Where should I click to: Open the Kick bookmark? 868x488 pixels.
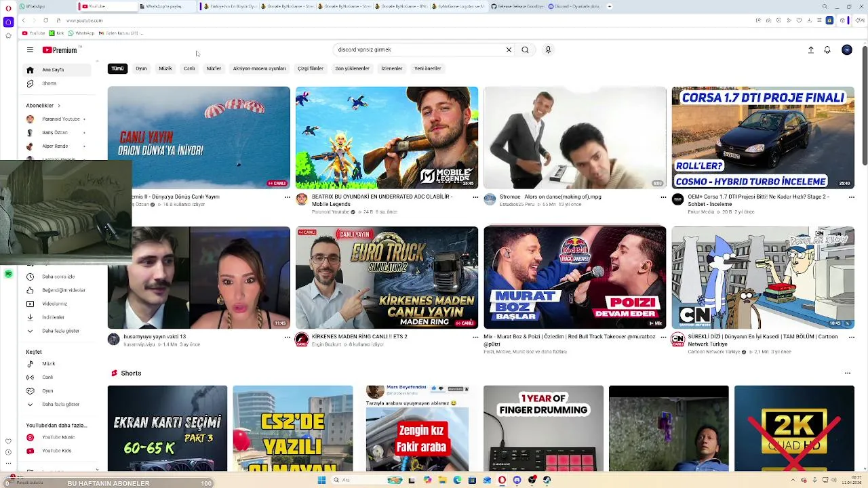[57, 33]
